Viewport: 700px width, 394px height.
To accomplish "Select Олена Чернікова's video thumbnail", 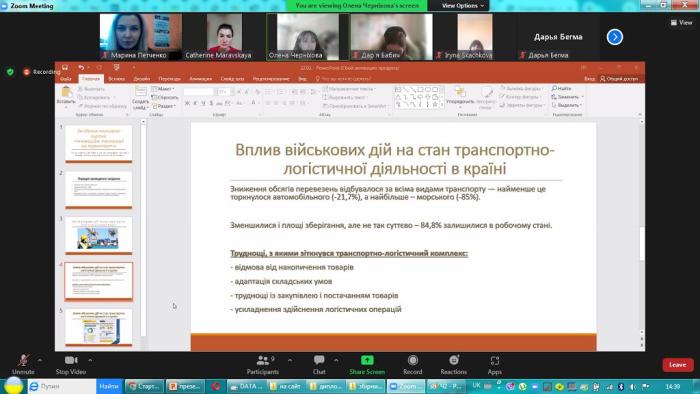I will [308, 37].
